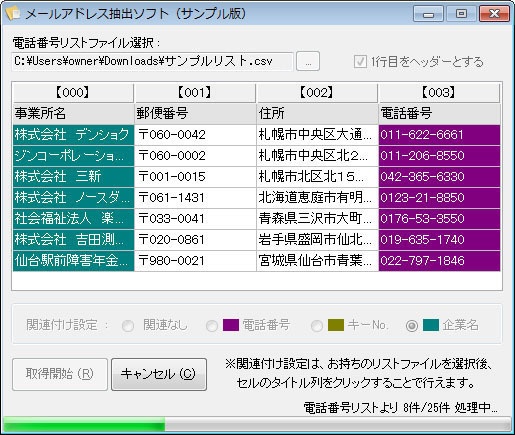The height and width of the screenshot is (435, 515).
Task: Close the メールアドレス抽出ソフト window
Action: (494, 14)
